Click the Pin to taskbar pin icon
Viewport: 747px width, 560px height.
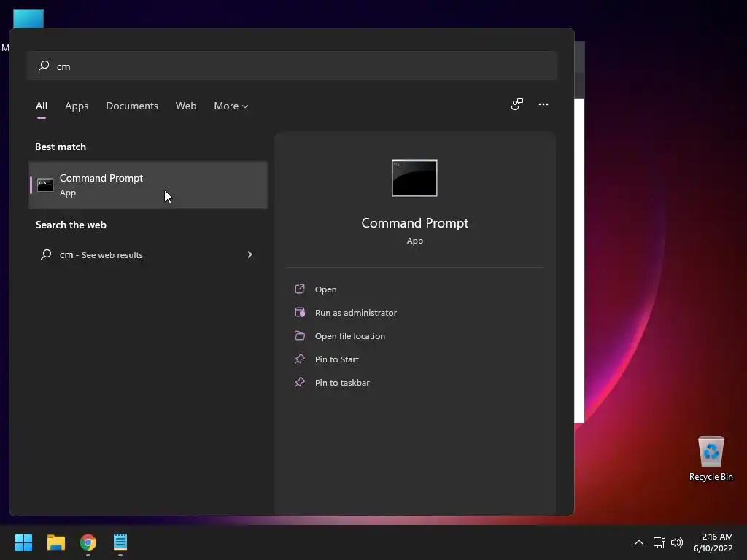[x=300, y=382]
